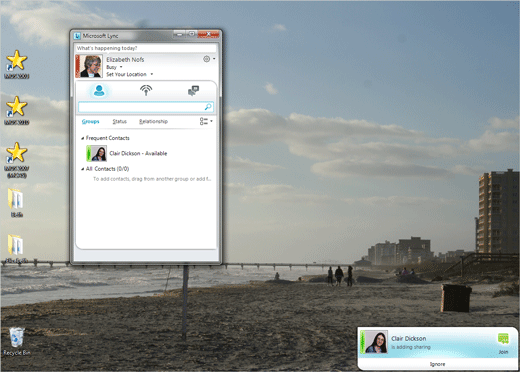Click Ignore on the sharing notification
Screen dimensions: 520x372
coord(437,364)
